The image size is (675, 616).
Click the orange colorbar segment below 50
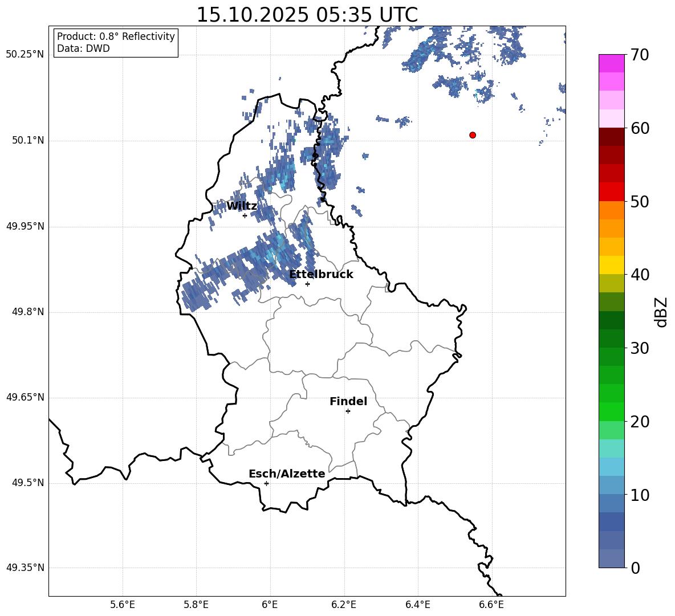click(611, 210)
